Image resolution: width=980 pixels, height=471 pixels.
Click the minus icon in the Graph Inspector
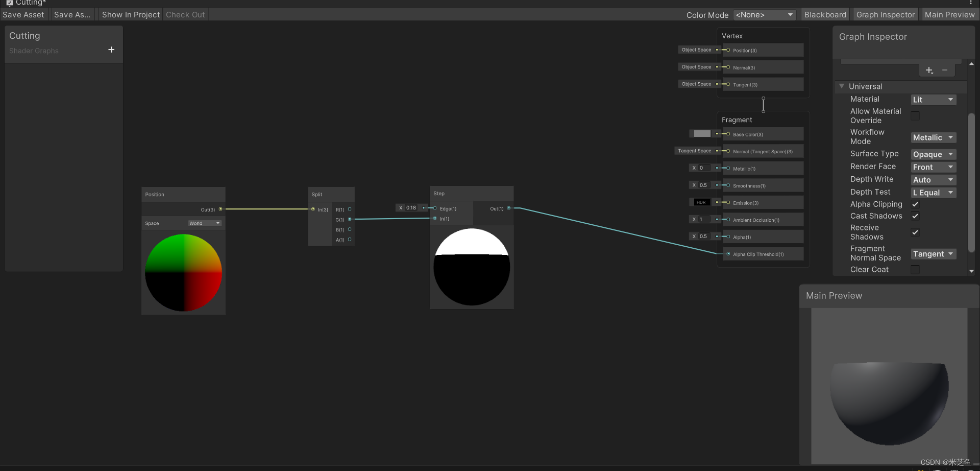945,70
